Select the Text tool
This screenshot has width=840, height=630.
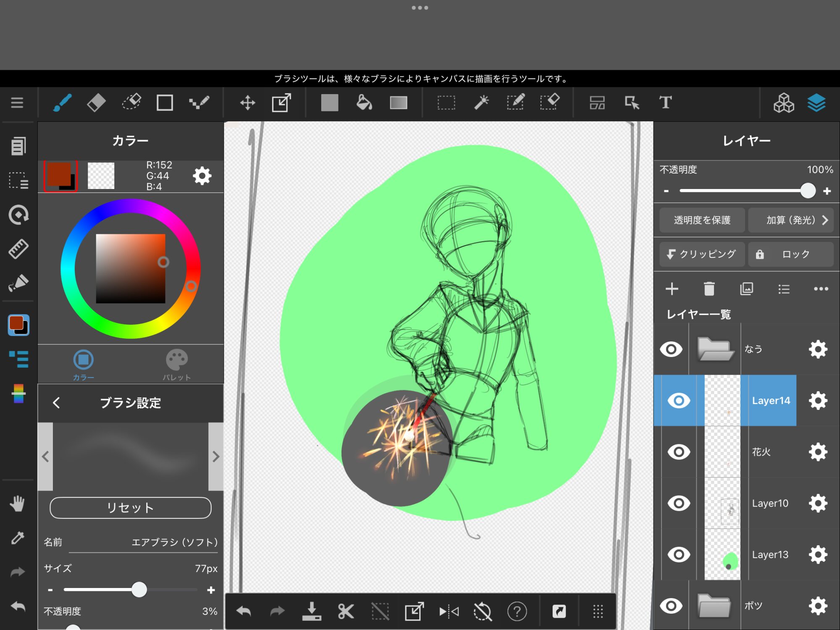665,103
